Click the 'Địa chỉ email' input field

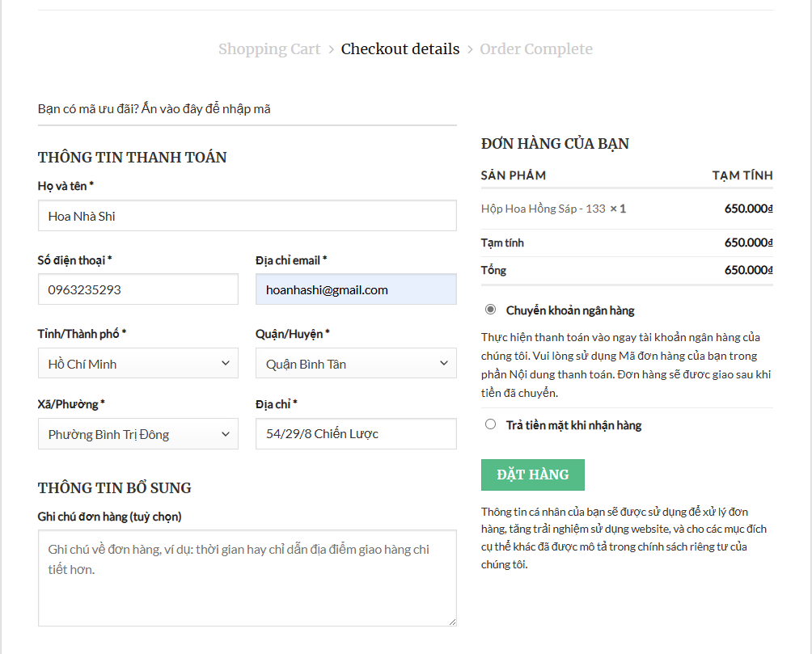click(355, 289)
